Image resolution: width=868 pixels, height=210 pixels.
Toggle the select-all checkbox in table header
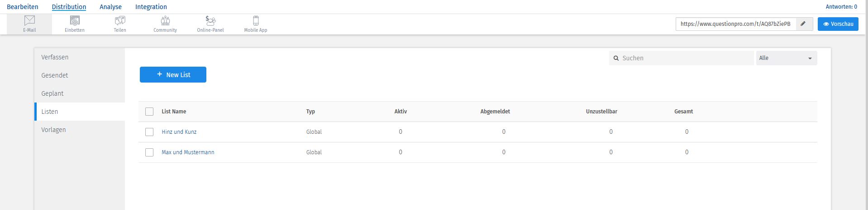point(149,112)
